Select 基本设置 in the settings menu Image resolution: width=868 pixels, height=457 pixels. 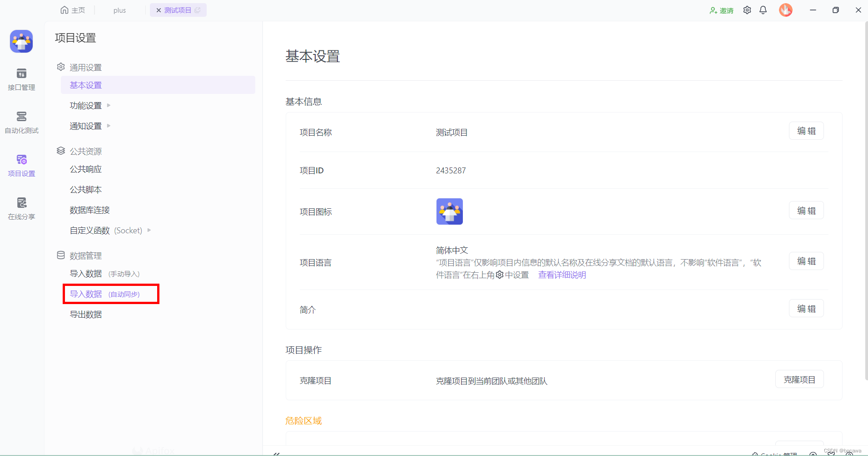tap(158, 85)
